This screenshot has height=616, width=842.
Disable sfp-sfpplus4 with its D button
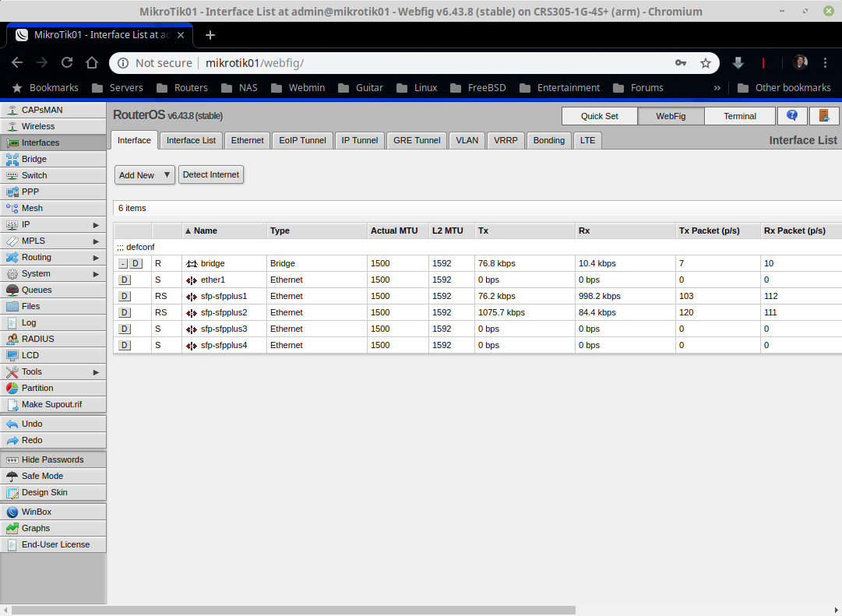click(125, 345)
